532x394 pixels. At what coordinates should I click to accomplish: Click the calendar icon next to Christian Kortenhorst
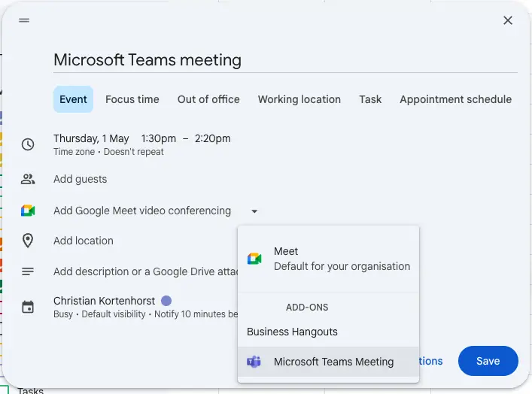point(28,307)
